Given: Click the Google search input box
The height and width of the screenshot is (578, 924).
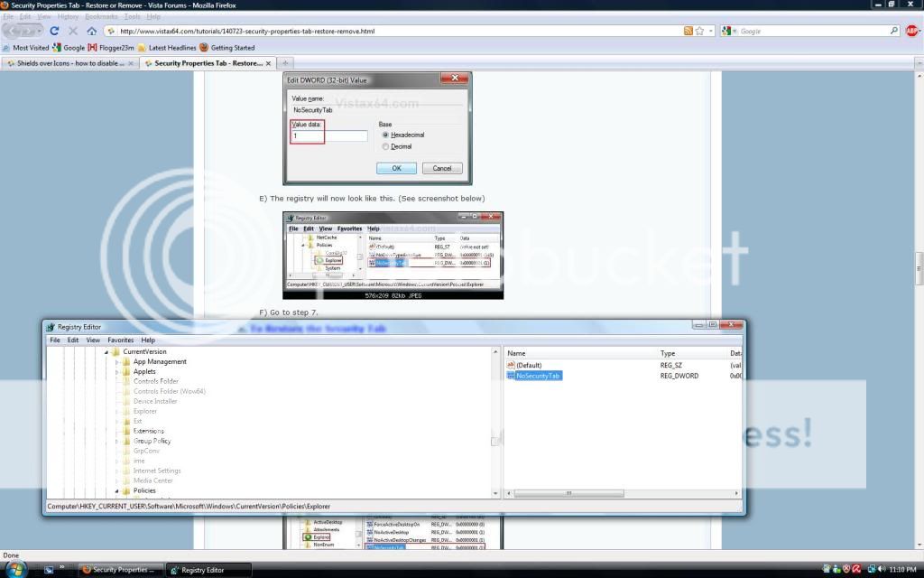Looking at the screenshot, I should (813, 31).
